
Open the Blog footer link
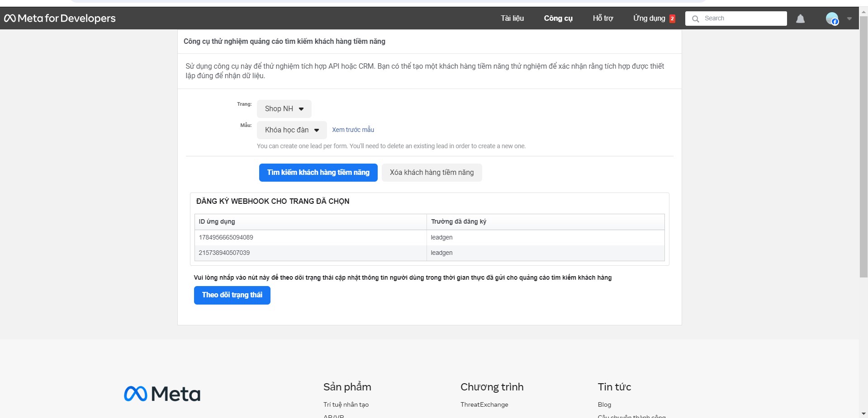point(604,404)
